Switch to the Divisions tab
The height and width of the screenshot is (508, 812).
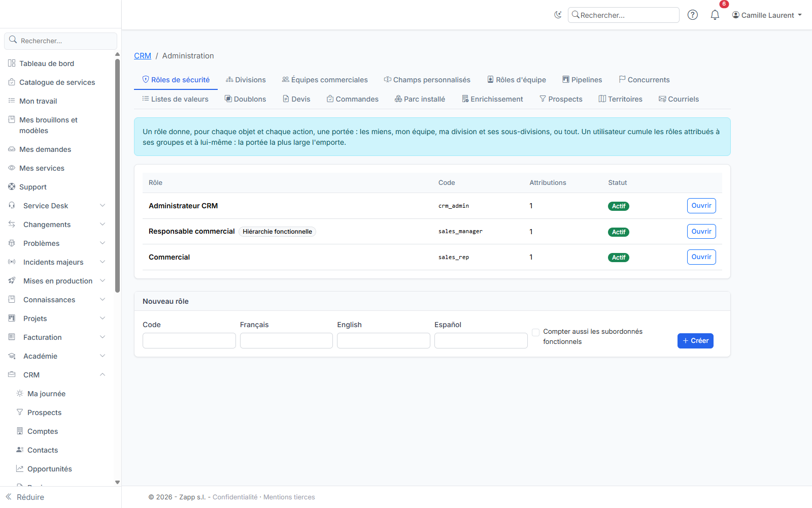246,80
